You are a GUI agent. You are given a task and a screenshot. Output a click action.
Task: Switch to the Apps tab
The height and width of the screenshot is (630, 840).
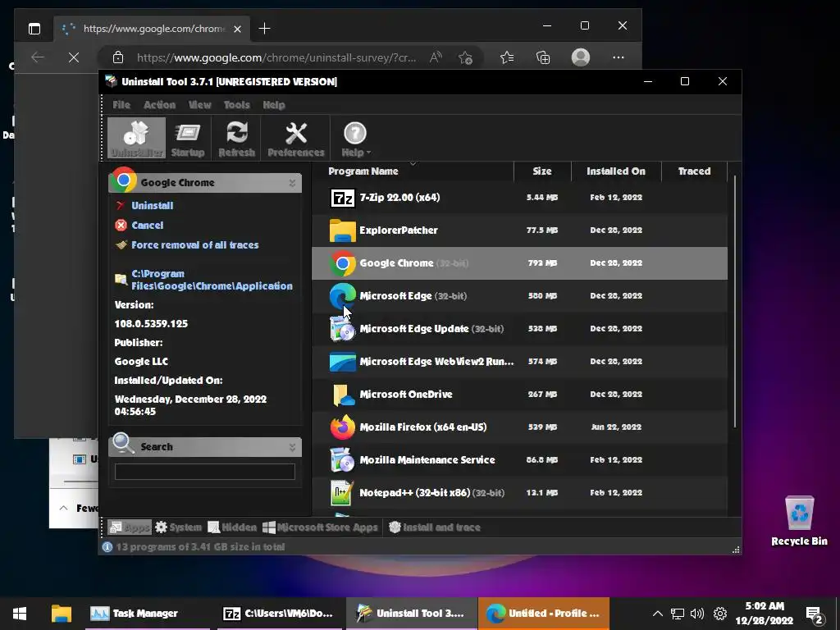[x=130, y=527]
